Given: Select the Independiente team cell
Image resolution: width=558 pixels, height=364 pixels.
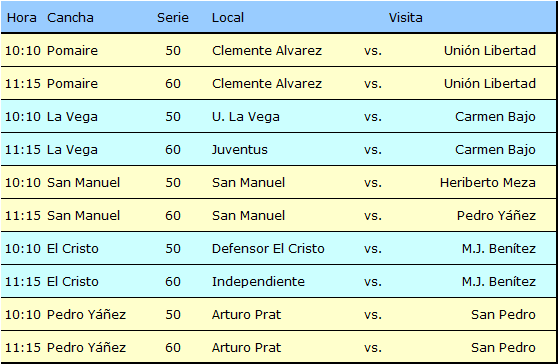Looking at the screenshot, I should click(x=258, y=281).
